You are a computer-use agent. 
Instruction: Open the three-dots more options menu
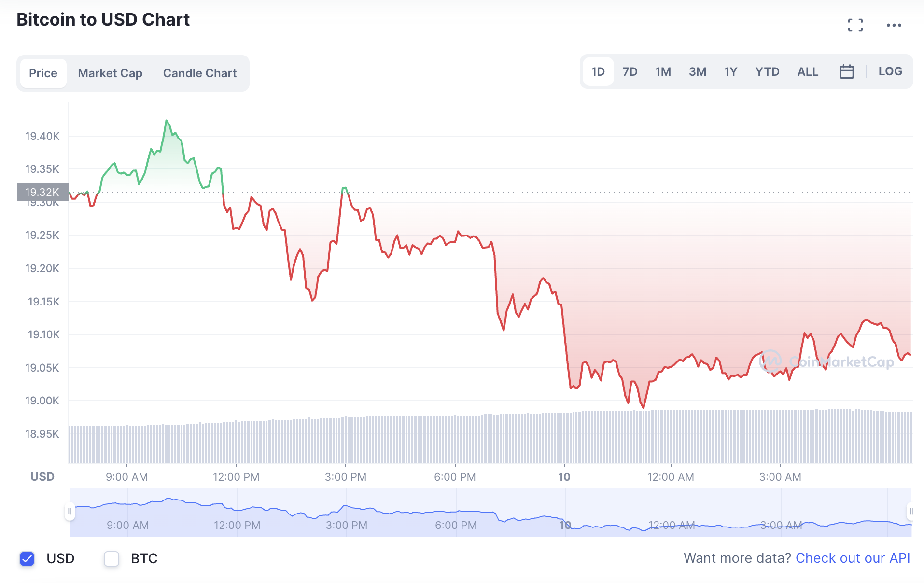pyautogui.click(x=894, y=25)
